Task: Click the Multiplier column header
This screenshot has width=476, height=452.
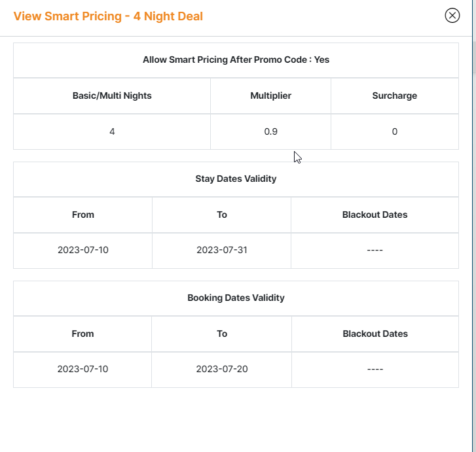Action: 270,96
